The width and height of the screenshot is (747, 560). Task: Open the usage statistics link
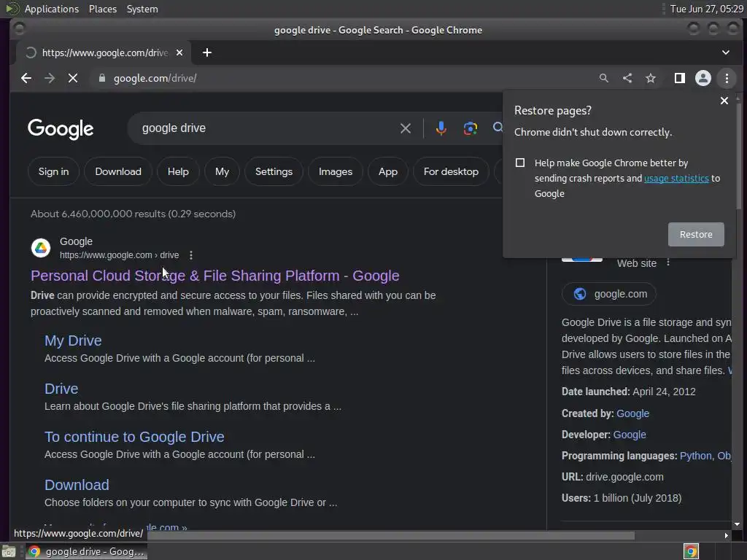click(x=676, y=178)
